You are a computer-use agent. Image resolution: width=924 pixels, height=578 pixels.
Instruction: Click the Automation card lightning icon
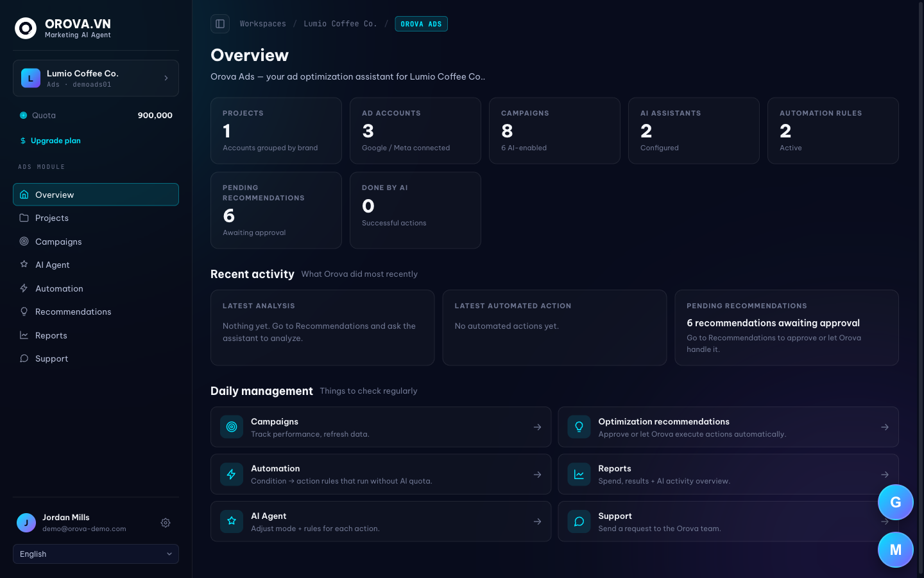click(232, 475)
